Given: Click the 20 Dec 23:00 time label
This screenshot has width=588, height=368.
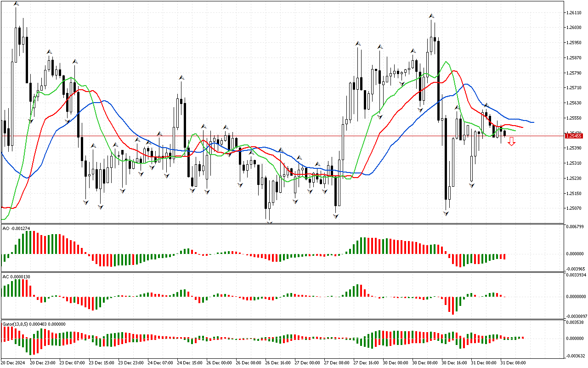Looking at the screenshot, I should pos(43,363).
